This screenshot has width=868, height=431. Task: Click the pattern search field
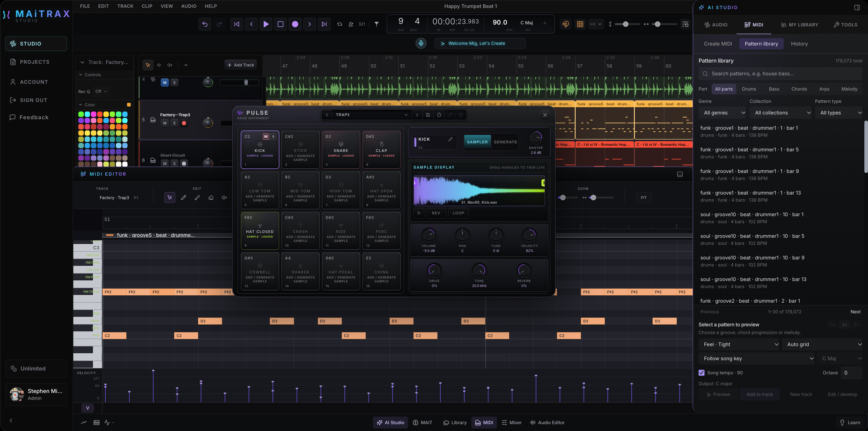click(x=780, y=74)
